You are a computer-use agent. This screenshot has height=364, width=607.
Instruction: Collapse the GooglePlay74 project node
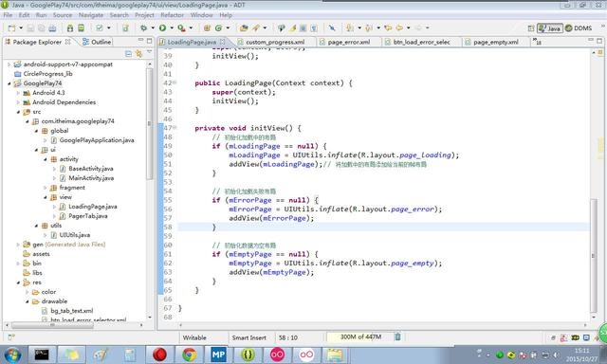pyautogui.click(x=9, y=83)
